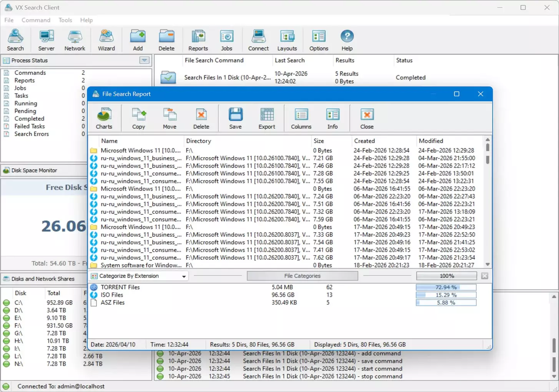Expand the Categorize By Extension dropdown

(x=184, y=276)
